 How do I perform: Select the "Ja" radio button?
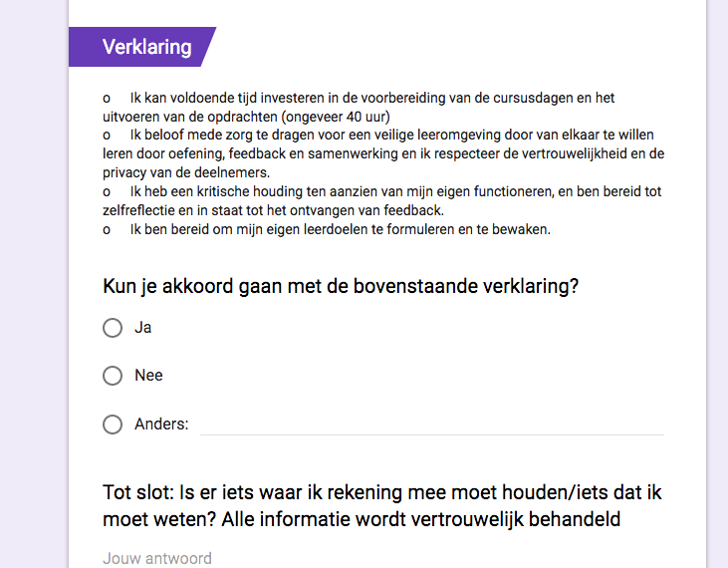click(x=113, y=328)
